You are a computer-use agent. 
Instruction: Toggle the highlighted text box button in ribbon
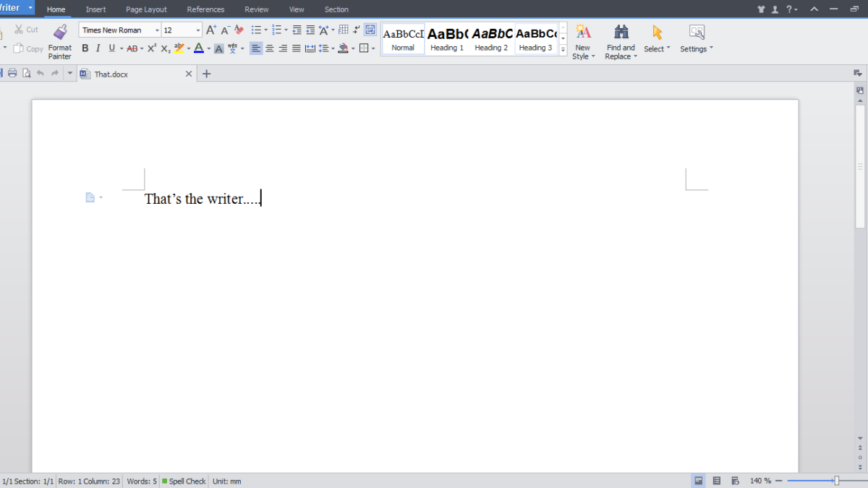pos(370,30)
